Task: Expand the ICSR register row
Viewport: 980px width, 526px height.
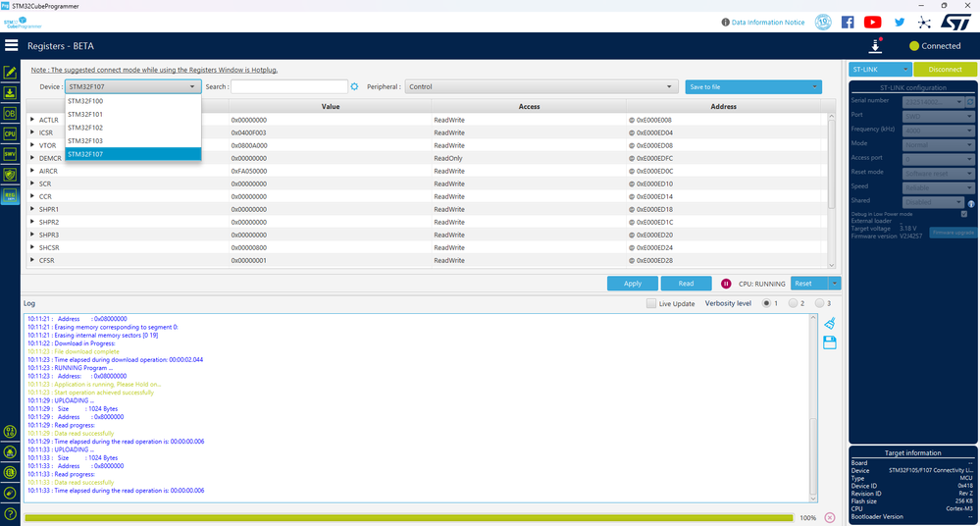Action: tap(32, 131)
